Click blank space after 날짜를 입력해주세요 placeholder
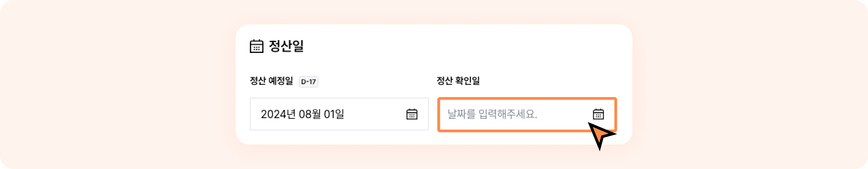The width and height of the screenshot is (868, 169). coord(563,114)
